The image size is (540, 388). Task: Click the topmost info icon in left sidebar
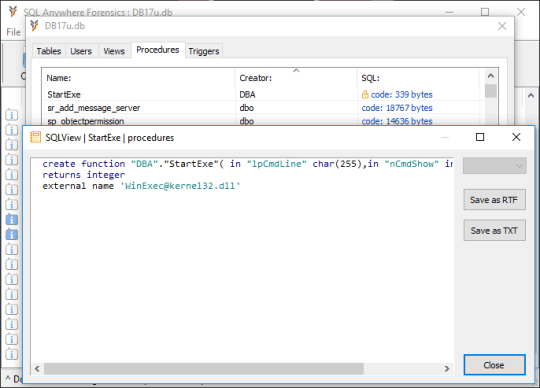click(12, 115)
